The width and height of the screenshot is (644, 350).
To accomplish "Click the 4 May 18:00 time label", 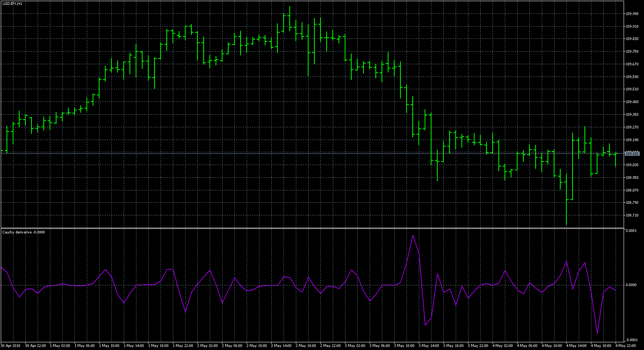I will pyautogui.click(x=601, y=346).
